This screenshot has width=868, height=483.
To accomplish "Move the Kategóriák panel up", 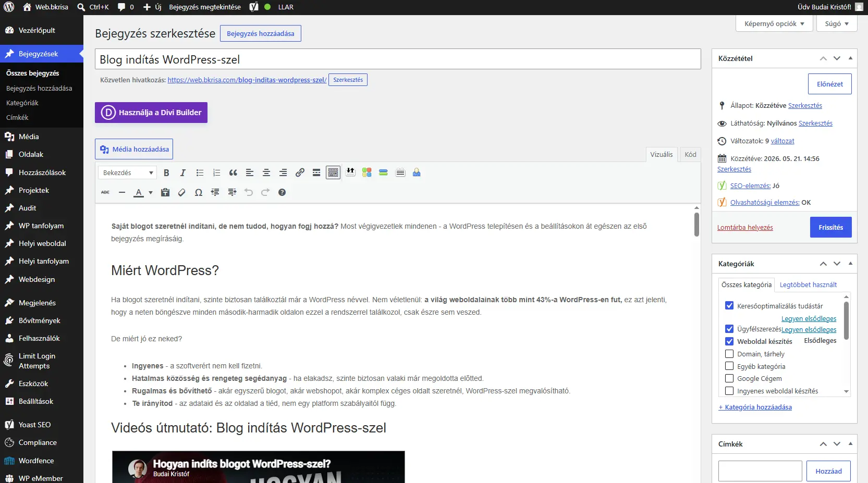I will [x=823, y=264].
